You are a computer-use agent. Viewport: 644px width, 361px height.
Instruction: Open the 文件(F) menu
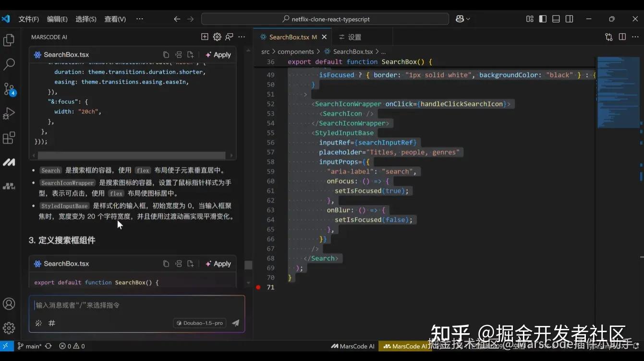[x=29, y=19]
